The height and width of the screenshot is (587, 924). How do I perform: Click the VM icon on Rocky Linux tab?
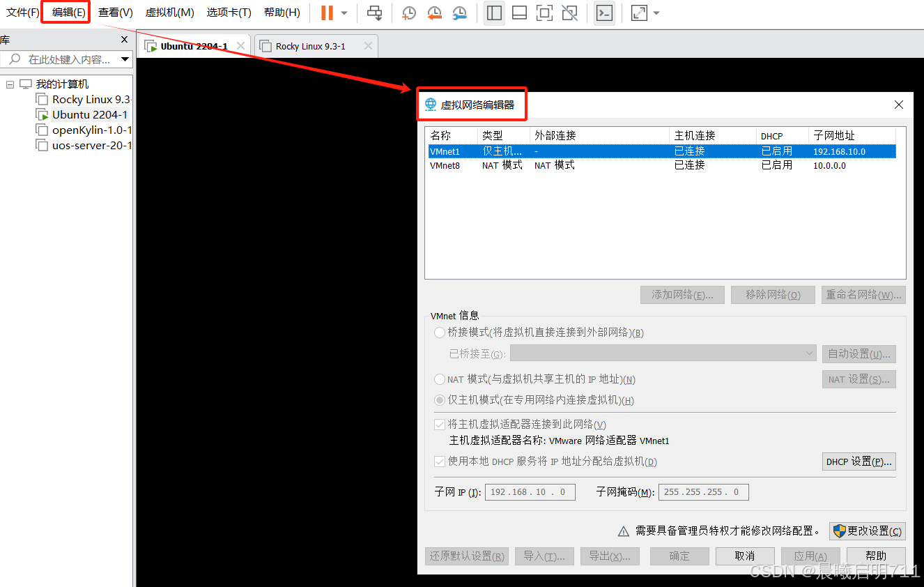pos(265,47)
